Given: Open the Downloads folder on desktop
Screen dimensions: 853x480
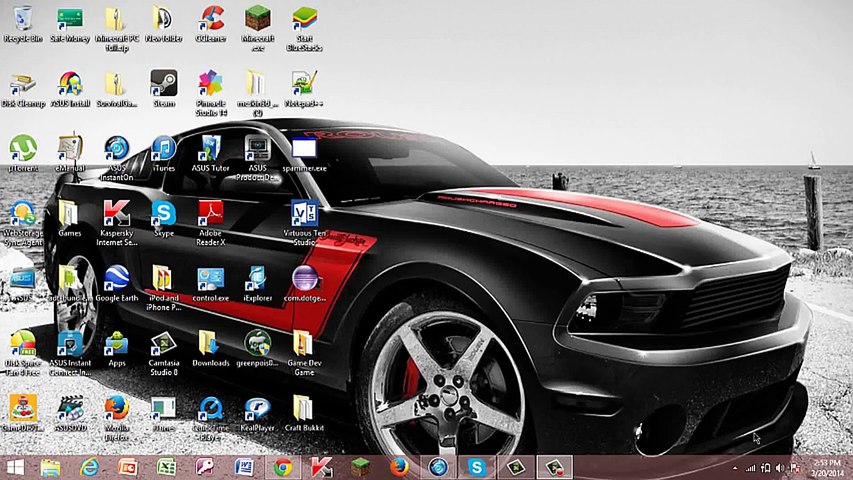Looking at the screenshot, I should 211,344.
